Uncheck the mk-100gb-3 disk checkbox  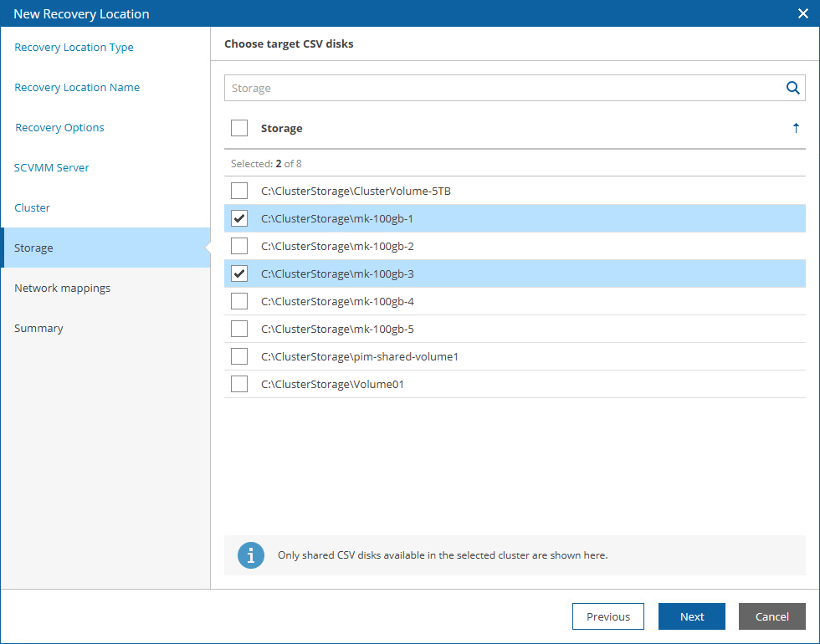pyautogui.click(x=239, y=273)
